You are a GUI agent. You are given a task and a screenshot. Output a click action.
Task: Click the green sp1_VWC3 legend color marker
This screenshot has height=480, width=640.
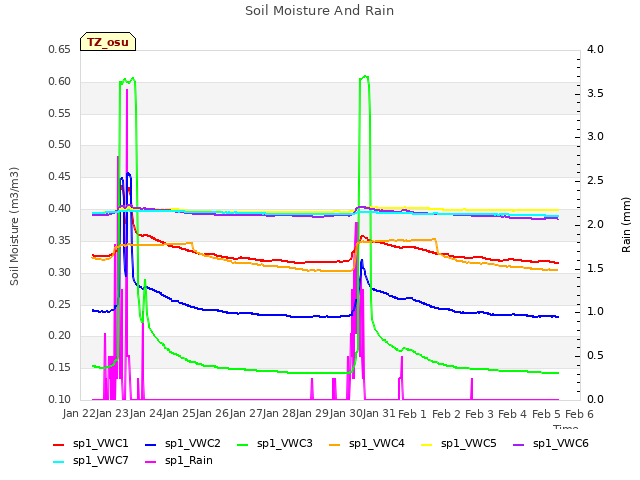[243, 445]
